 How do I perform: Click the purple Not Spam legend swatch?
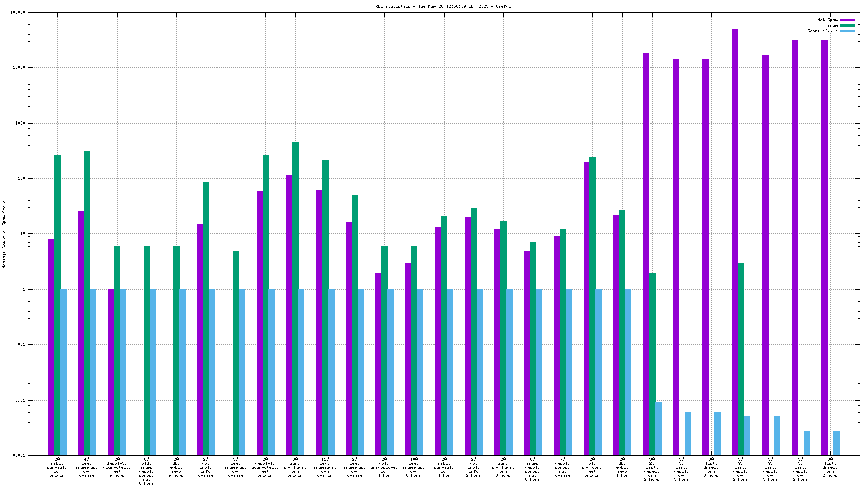click(848, 20)
